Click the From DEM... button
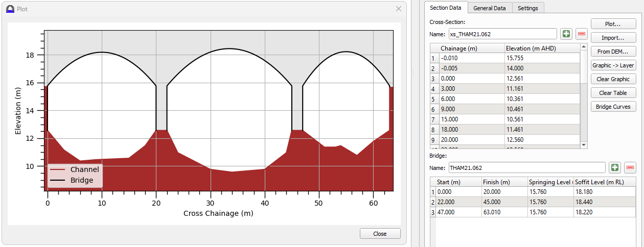This screenshot has width=644, height=247. (x=613, y=52)
